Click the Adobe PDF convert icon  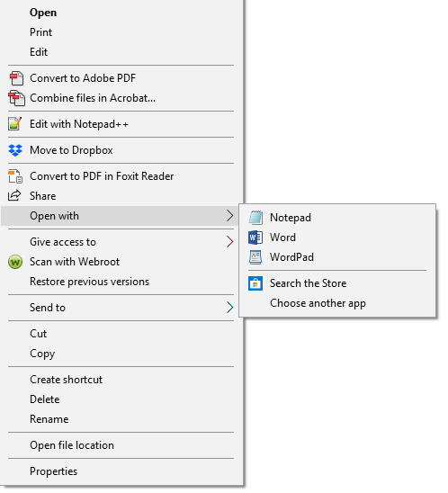(16, 78)
